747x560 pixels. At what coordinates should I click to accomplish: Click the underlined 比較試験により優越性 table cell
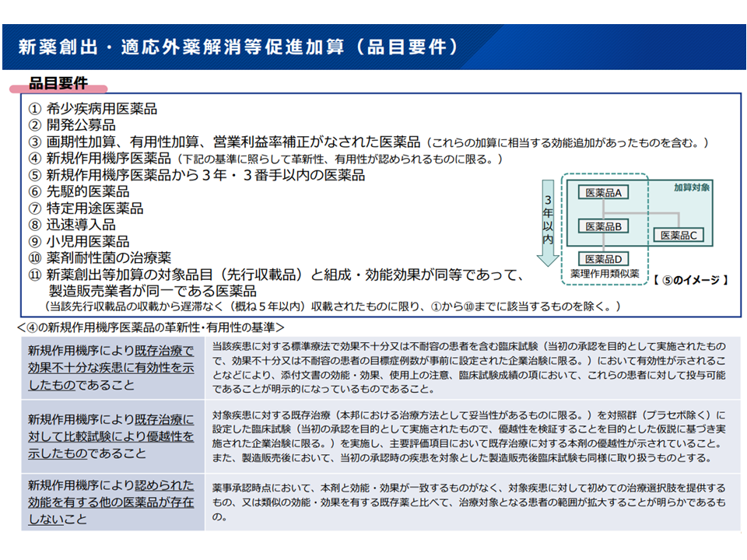pyautogui.click(x=111, y=436)
